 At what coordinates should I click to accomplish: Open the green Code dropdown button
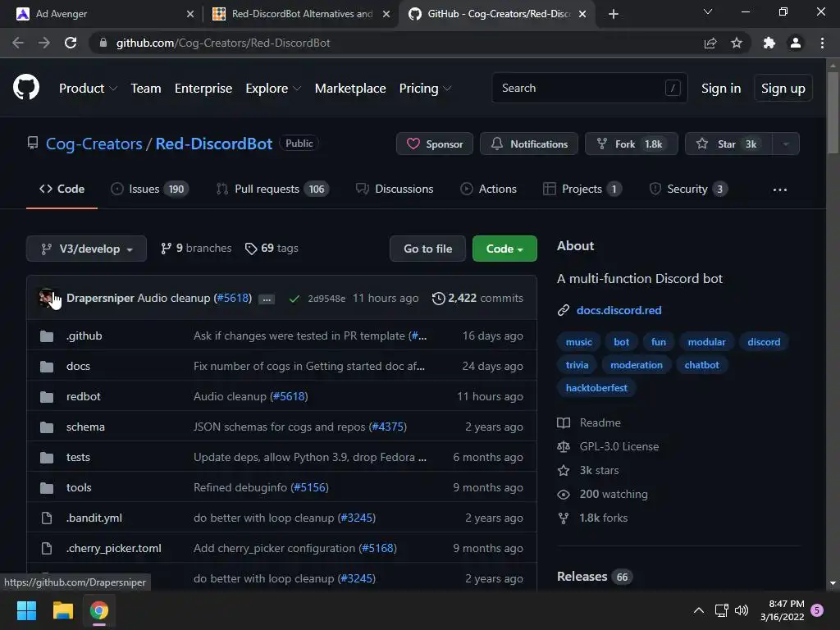[504, 249]
